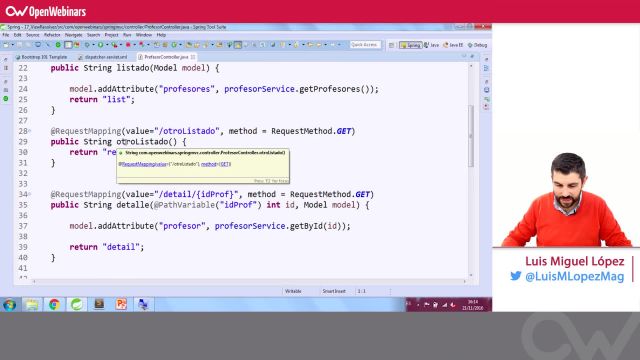Click the return "detail" statement on line 39
640x360 pixels.
(107, 247)
